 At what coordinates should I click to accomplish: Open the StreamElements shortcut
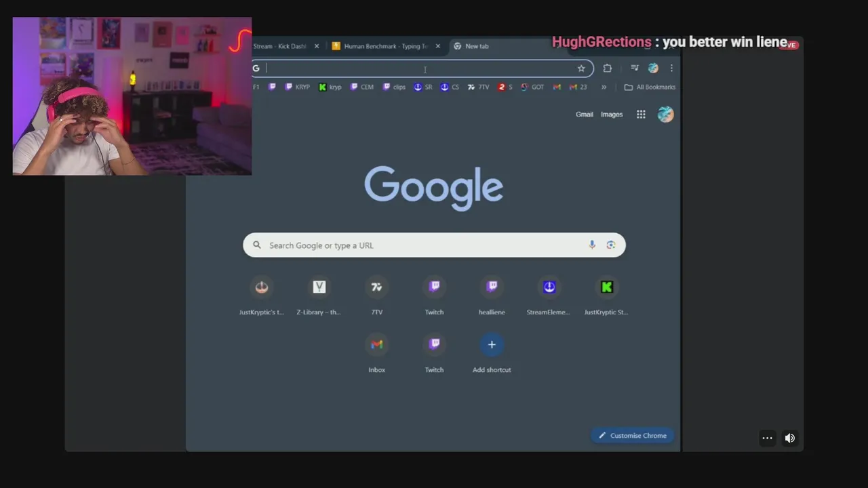point(549,297)
